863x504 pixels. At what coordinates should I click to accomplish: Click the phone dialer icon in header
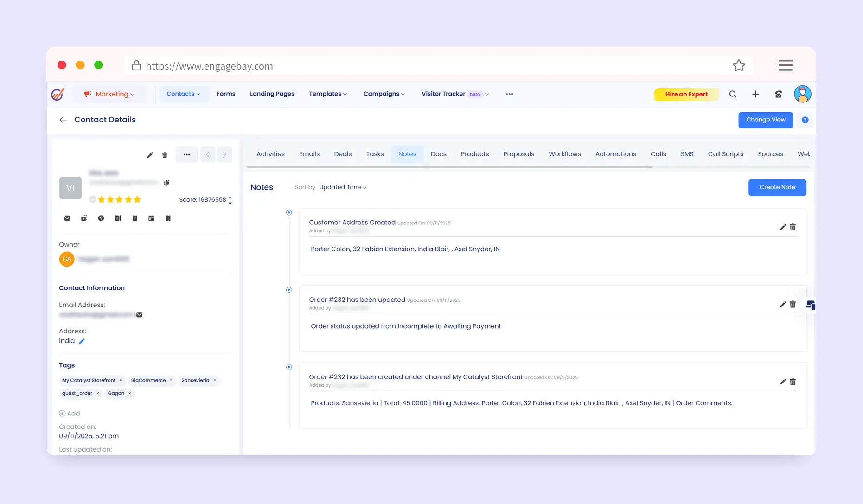tap(778, 94)
